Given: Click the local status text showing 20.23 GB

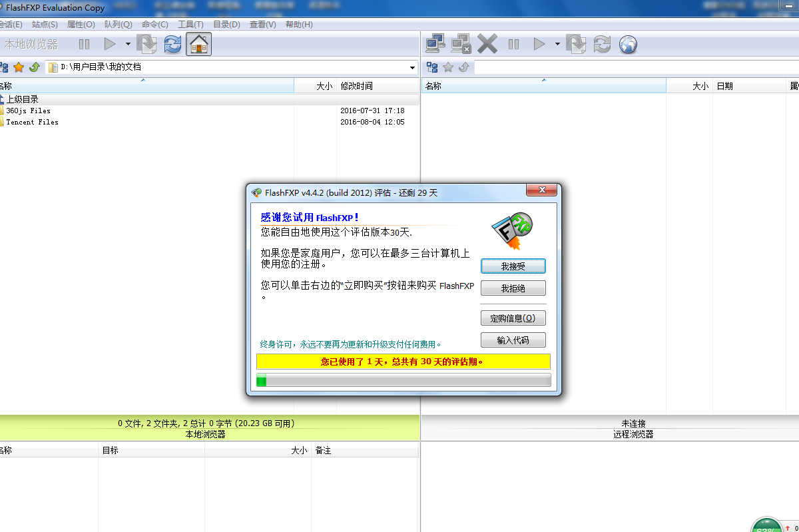Looking at the screenshot, I should (206, 423).
